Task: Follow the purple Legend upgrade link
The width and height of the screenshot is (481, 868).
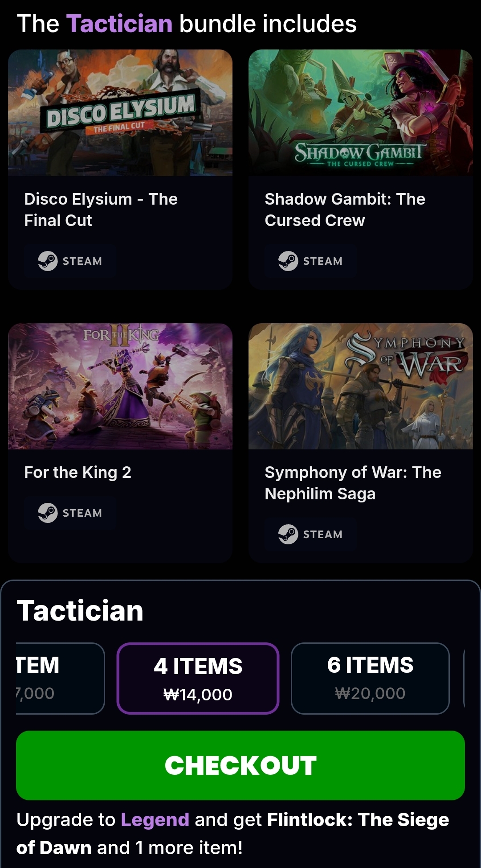Action: click(155, 820)
